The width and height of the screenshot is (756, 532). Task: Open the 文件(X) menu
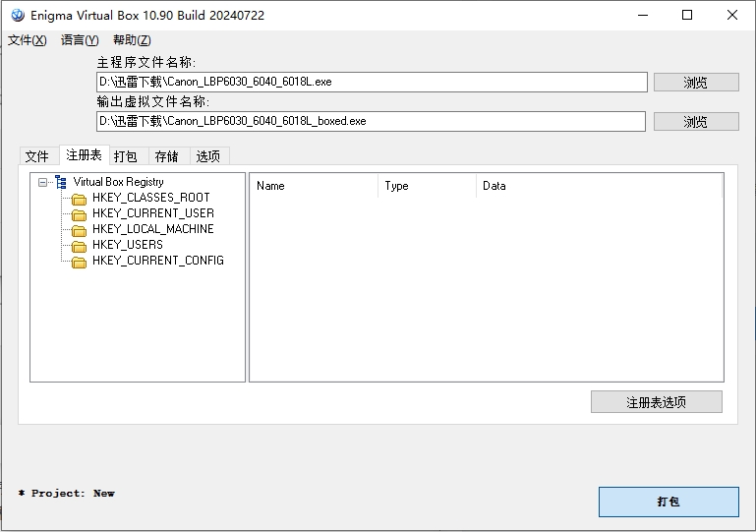click(27, 40)
